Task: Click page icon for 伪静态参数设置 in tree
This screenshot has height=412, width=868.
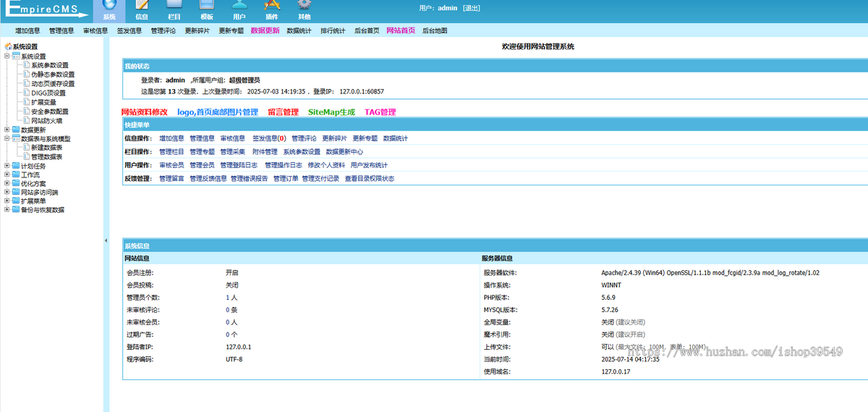Action: click(x=26, y=75)
